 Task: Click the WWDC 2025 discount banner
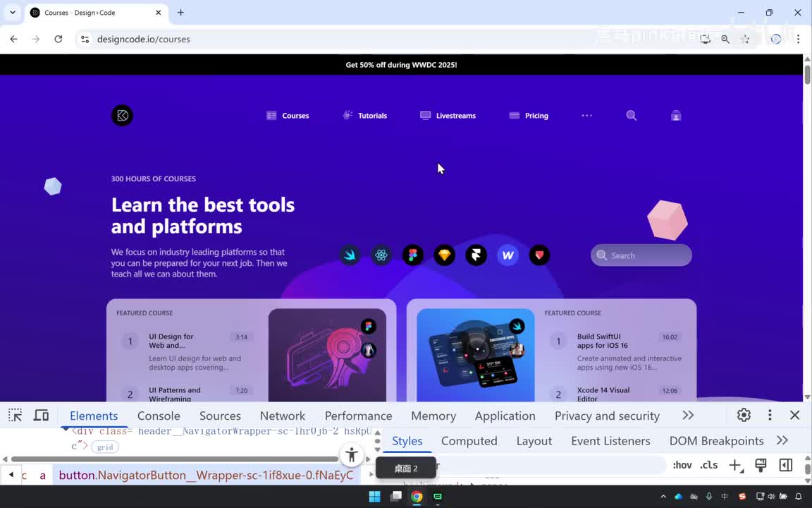pyautogui.click(x=401, y=65)
